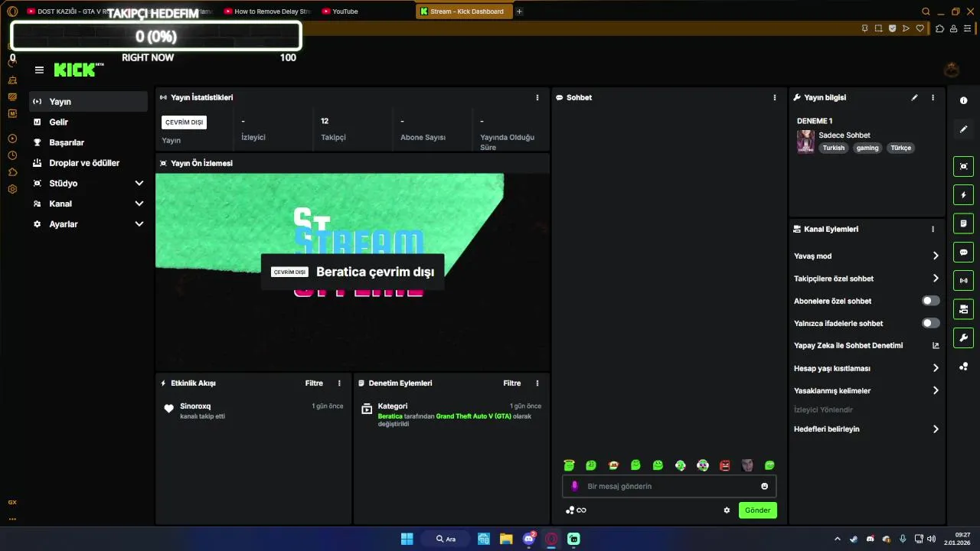Image resolution: width=980 pixels, height=551 pixels.
Task: Open the Kanal Eylemleri three-dot menu
Action: (933, 229)
